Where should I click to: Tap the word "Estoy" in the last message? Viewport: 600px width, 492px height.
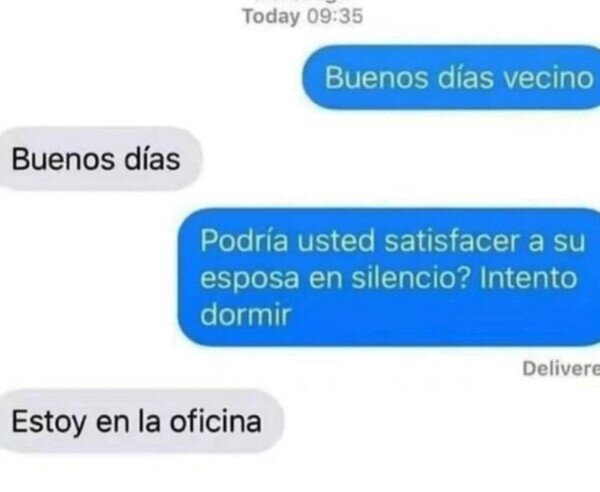[x=49, y=423]
